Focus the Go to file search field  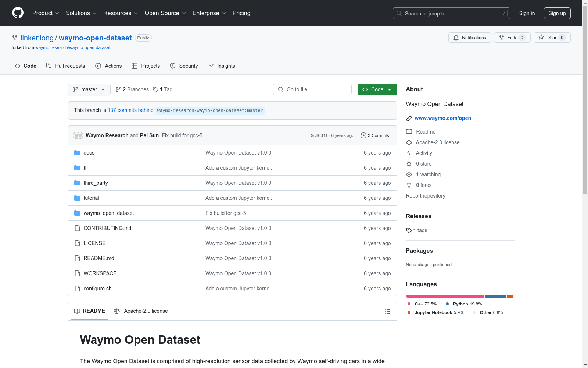pos(312,89)
